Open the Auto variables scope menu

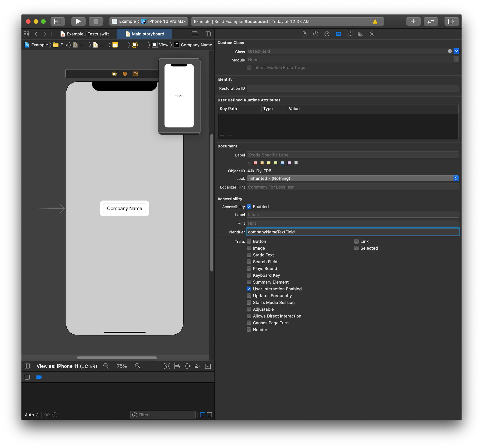coord(32,414)
